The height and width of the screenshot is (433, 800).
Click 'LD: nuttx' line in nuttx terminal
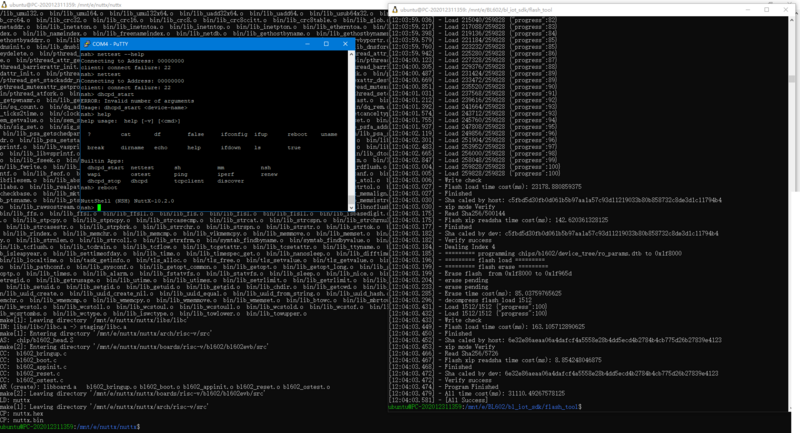coord(15,400)
